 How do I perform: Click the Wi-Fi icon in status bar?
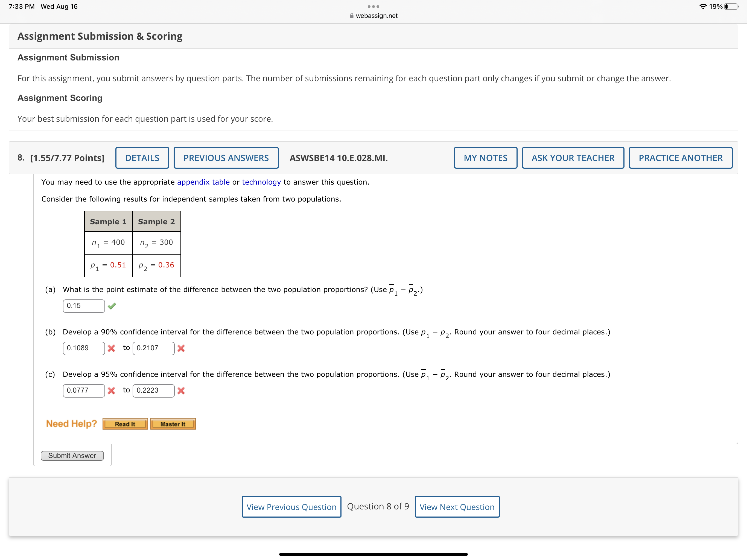point(703,6)
